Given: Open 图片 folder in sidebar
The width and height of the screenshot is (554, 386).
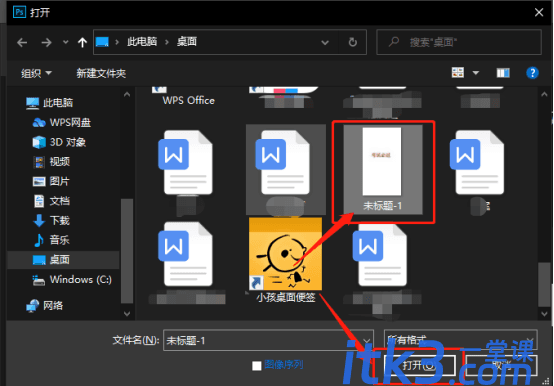Looking at the screenshot, I should 51,181.
